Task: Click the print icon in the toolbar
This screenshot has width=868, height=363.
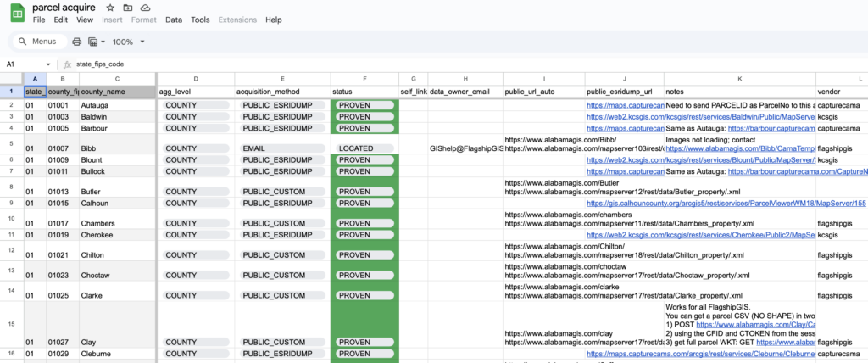Action: click(77, 42)
